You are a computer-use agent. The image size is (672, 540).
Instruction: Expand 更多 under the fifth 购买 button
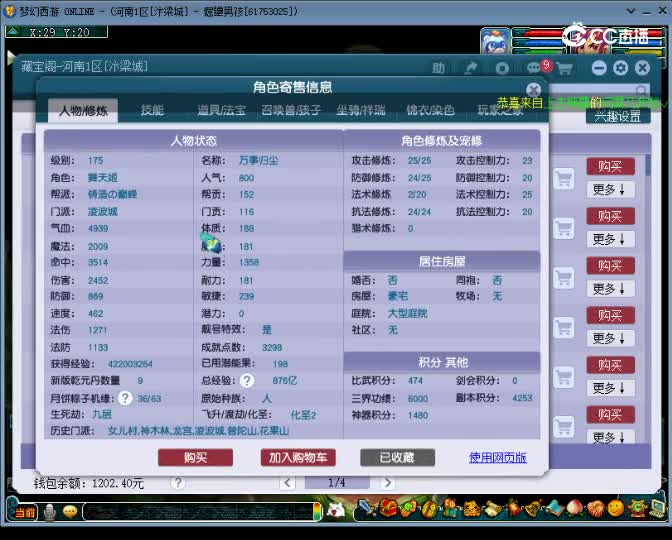tap(610, 388)
